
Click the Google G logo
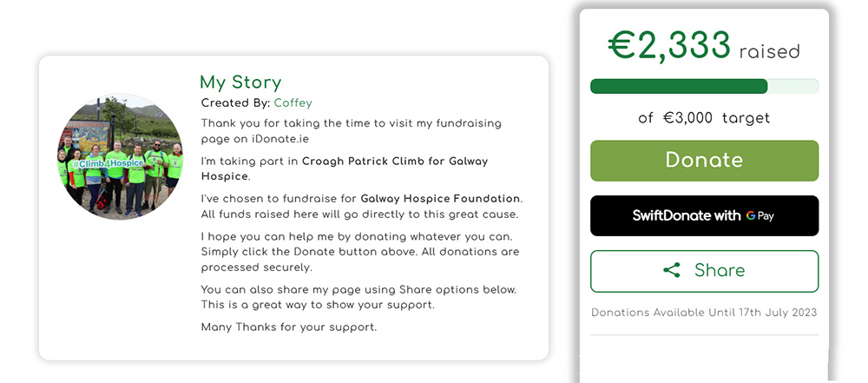coord(751,216)
